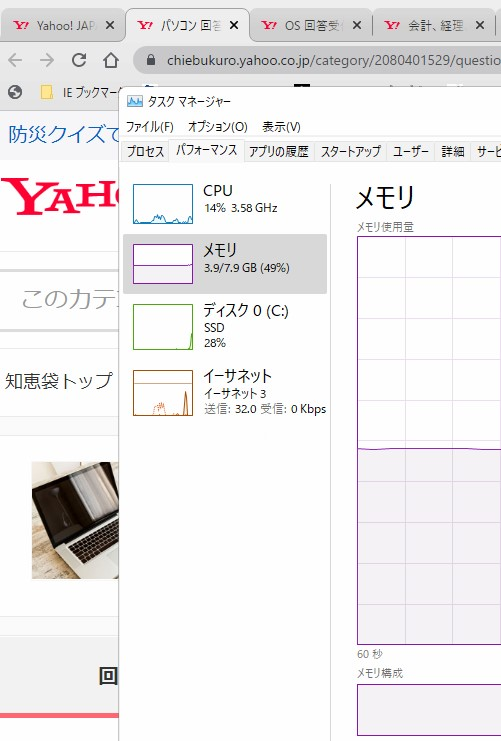Click the Task Manager title bar icon
501x741 pixels.
(x=135, y=101)
